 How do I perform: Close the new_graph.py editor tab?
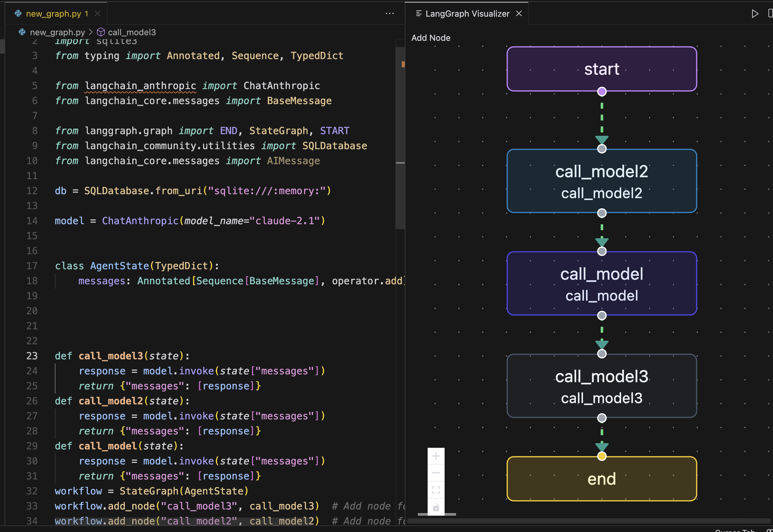pos(97,14)
